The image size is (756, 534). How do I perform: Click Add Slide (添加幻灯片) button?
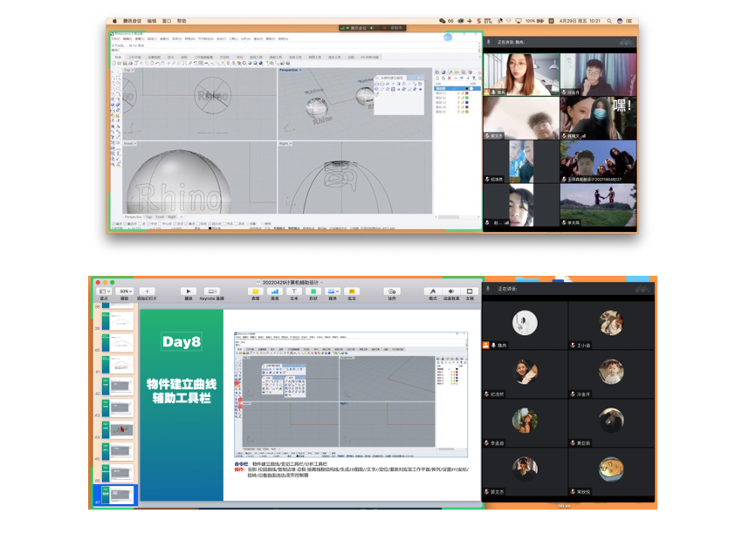click(147, 291)
